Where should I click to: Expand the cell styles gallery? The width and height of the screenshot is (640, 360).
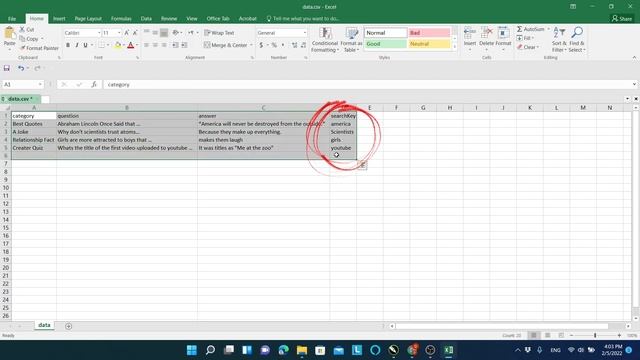[455, 47]
